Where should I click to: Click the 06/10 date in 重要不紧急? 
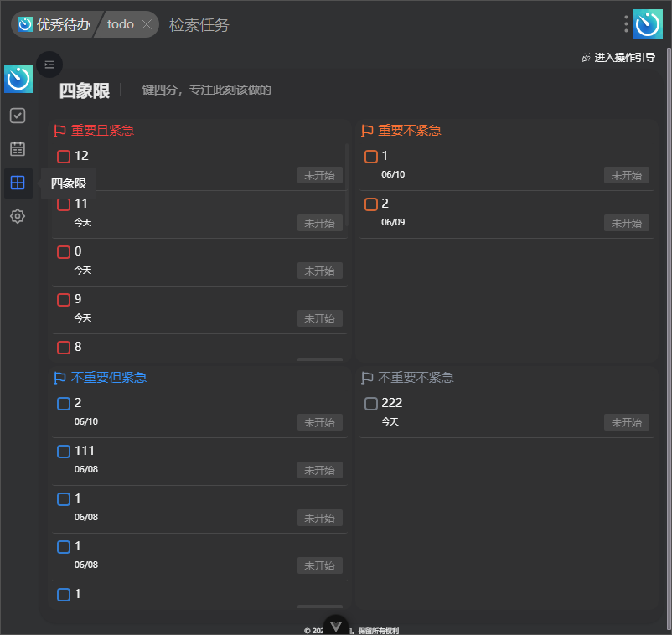pos(393,174)
